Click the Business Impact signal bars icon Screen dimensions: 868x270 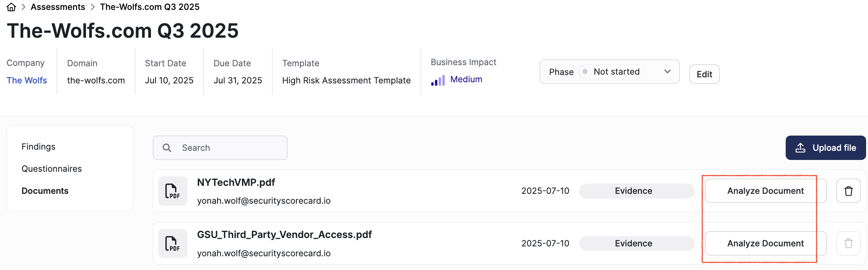438,80
